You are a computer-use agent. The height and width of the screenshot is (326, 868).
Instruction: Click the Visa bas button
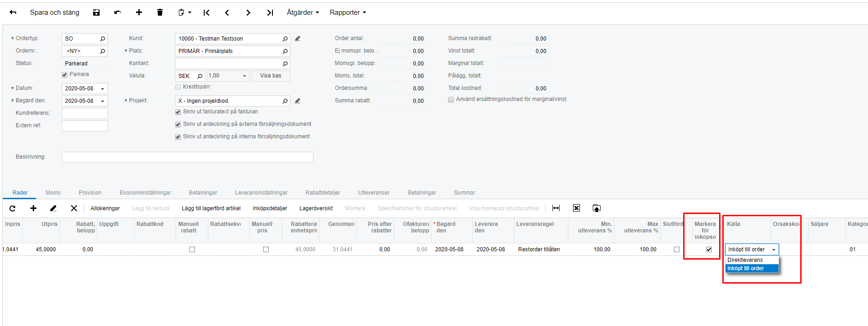tap(271, 76)
